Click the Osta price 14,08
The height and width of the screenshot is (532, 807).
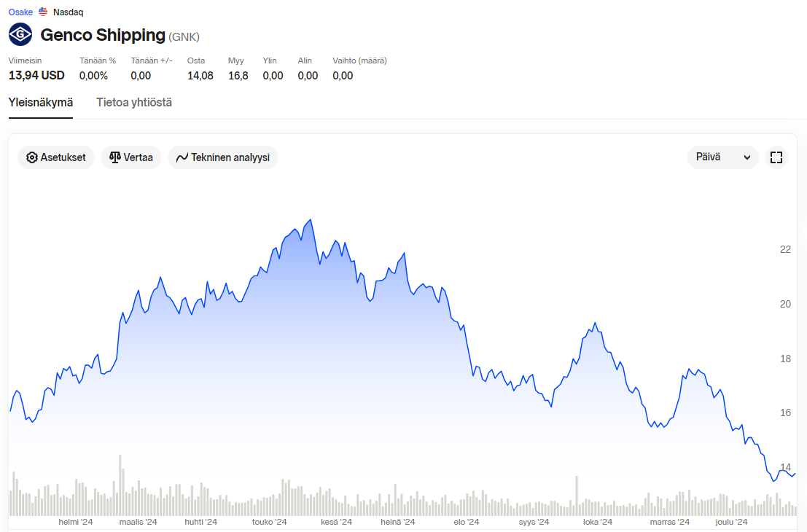[200, 76]
